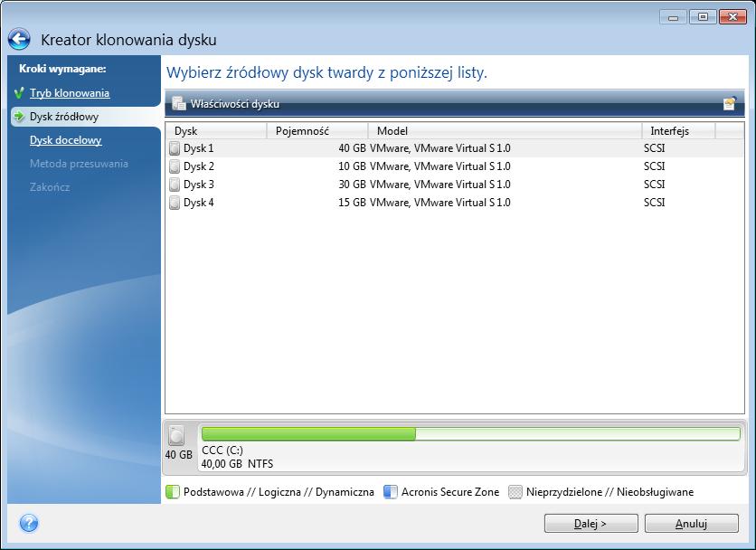
Task: Select the Dysk 4 row text
Action: 198,203
